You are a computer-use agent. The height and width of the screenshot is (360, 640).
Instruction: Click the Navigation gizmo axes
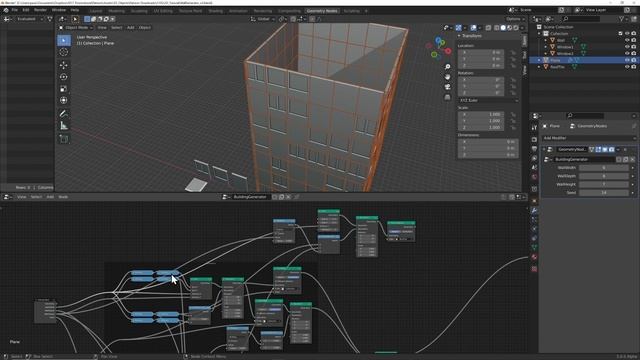point(439,48)
